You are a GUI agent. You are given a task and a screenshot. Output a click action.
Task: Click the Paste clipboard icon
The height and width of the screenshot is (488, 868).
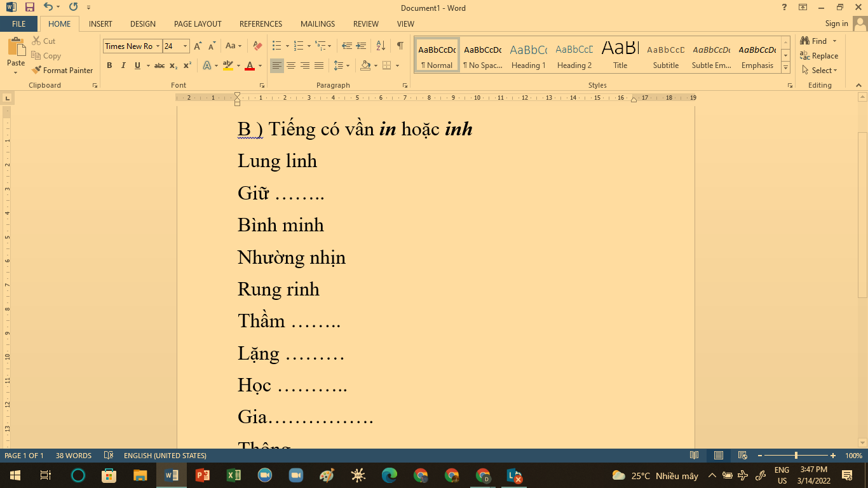(x=16, y=48)
